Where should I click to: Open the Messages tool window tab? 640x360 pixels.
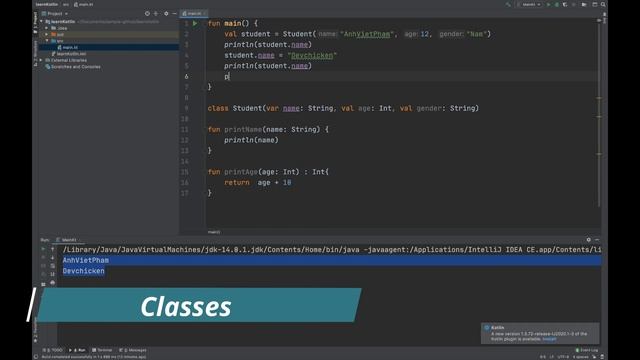coord(133,350)
